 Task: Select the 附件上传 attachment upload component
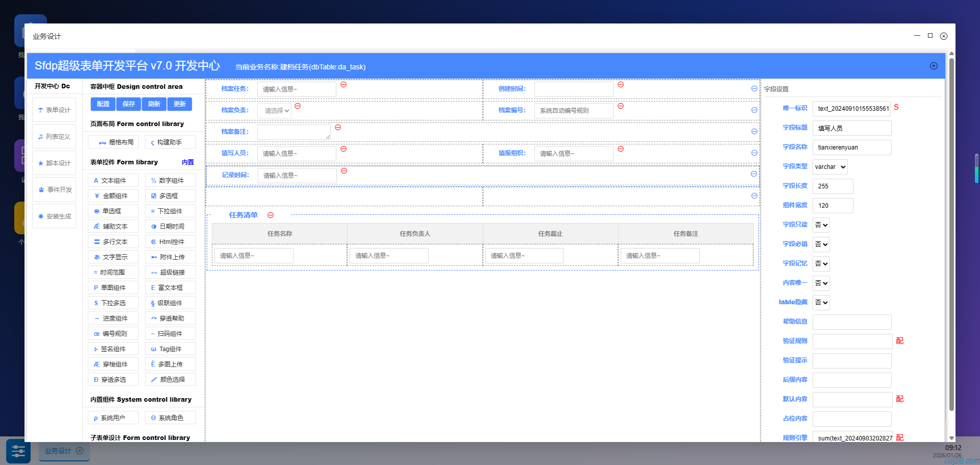[x=170, y=257]
